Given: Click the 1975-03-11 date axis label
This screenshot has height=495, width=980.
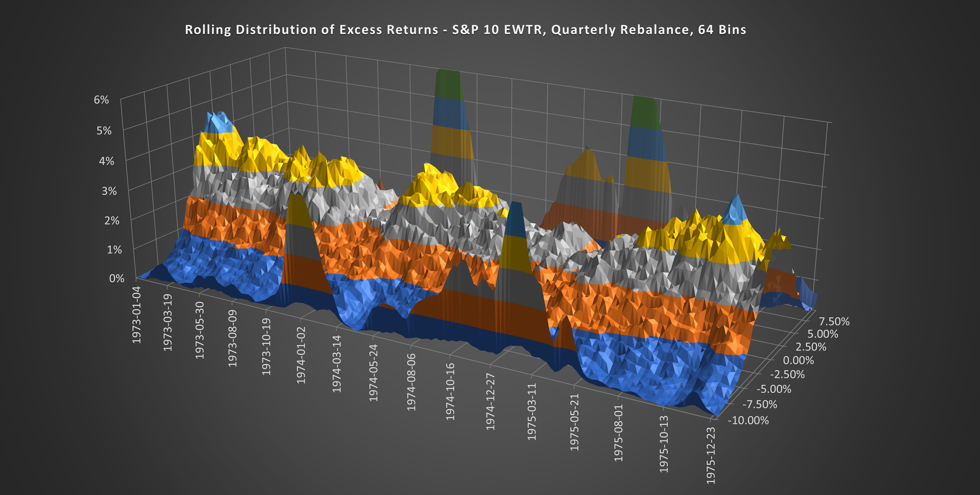Looking at the screenshot, I should 531,411.
